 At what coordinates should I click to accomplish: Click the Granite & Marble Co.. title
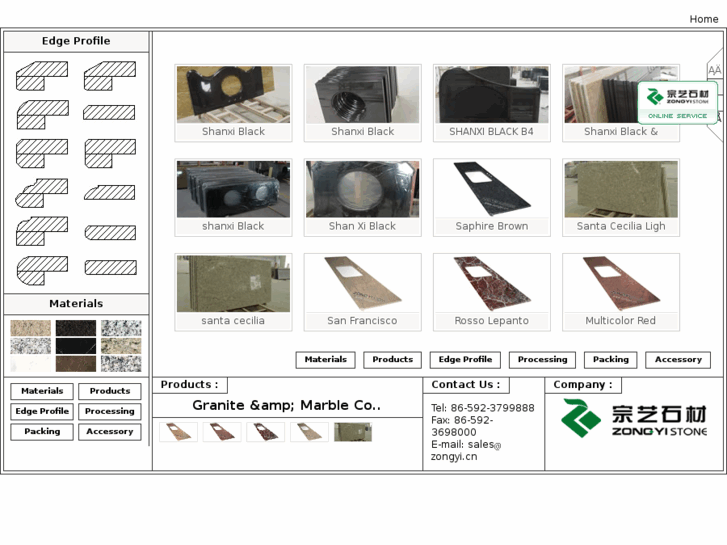click(x=287, y=405)
